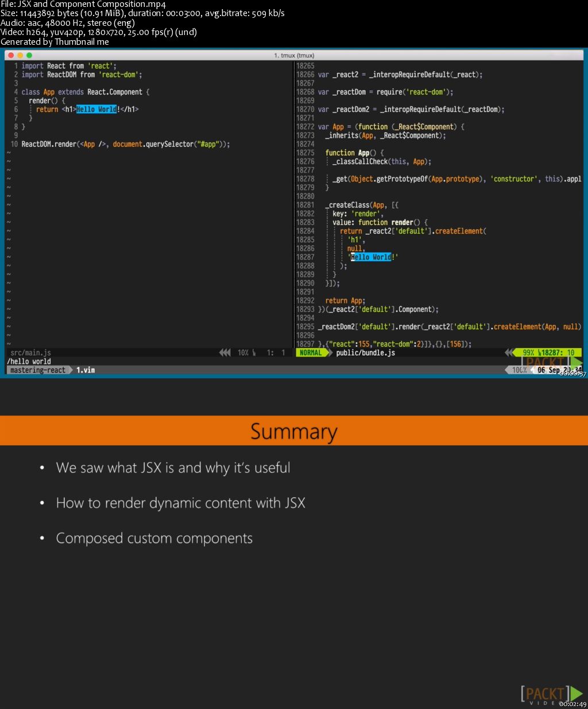
Task: Click bullet 'Composed custom components'
Action: coord(154,538)
